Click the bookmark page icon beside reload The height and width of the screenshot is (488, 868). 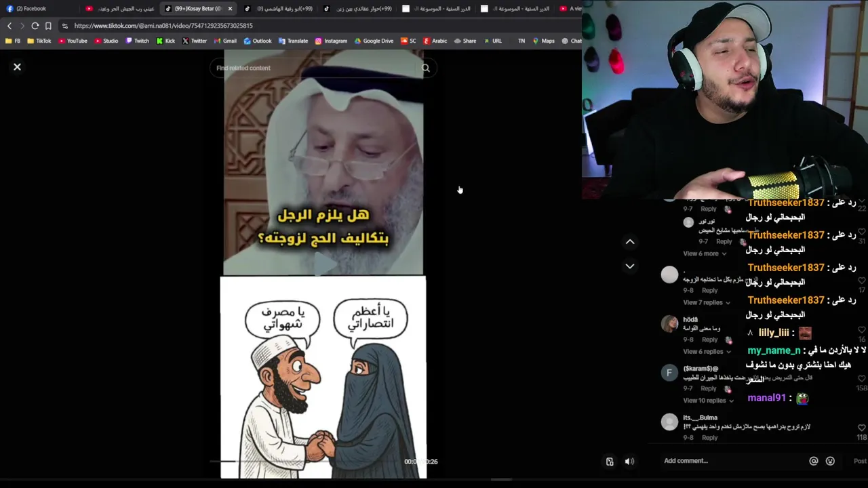(48, 26)
